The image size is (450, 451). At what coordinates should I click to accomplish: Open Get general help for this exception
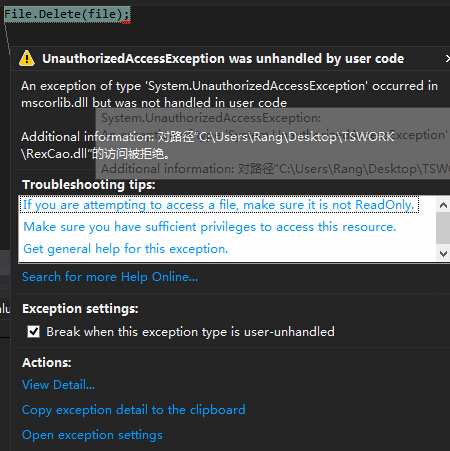pos(126,249)
